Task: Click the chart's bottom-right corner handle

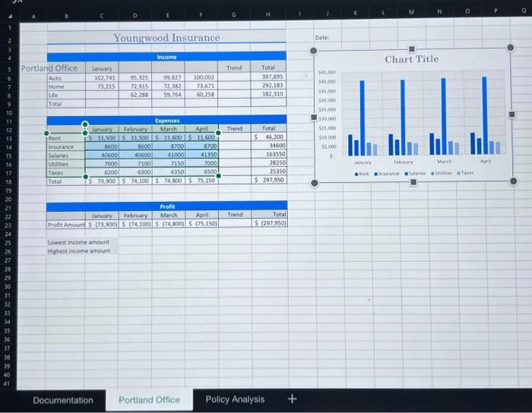Action: pyautogui.click(x=513, y=181)
